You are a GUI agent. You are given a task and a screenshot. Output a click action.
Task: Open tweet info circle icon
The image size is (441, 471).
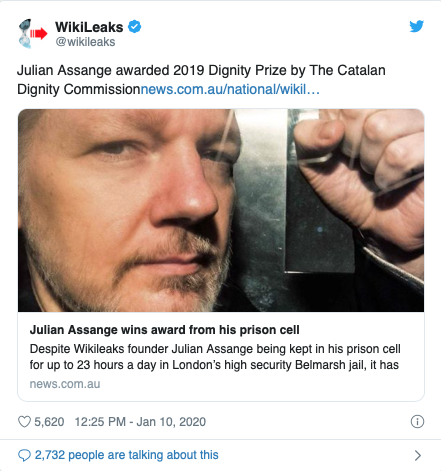417,422
